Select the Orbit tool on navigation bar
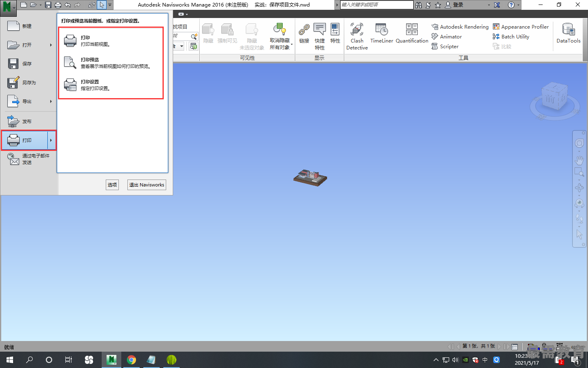 coord(579,188)
